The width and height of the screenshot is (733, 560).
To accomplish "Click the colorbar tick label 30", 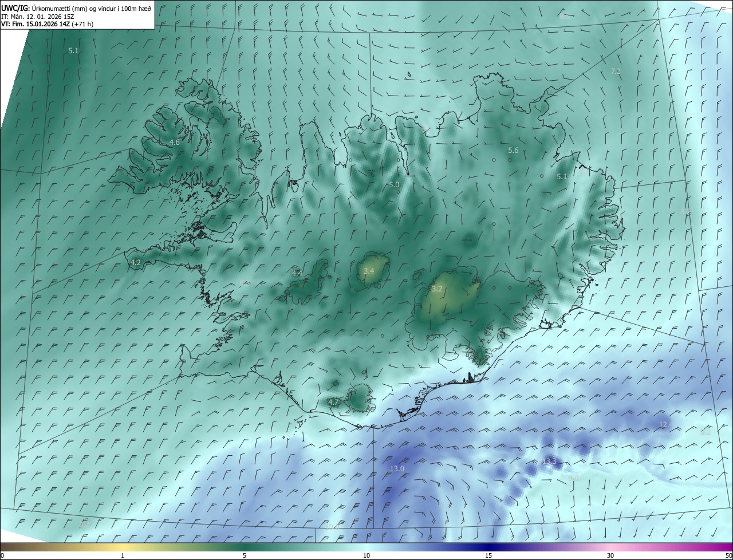I will (x=610, y=555).
